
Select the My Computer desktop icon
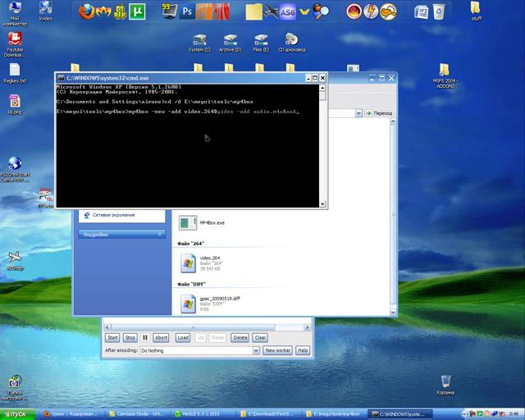coord(15,14)
